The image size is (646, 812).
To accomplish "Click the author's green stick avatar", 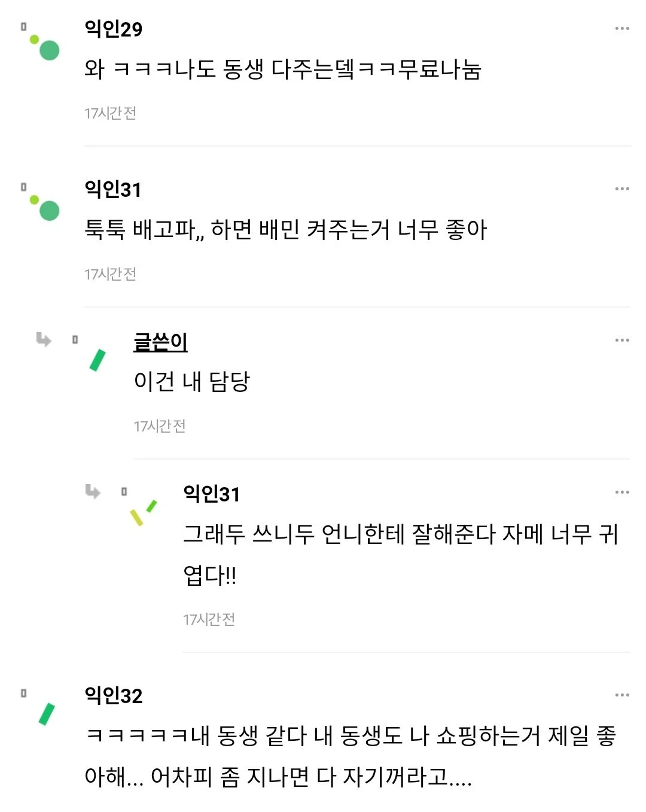I will (x=97, y=360).
